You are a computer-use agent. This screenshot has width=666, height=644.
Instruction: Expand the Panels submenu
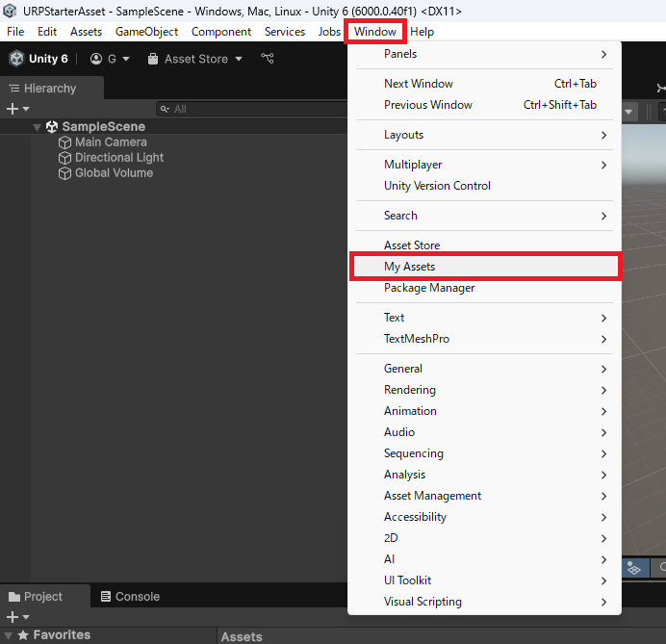click(x=484, y=54)
